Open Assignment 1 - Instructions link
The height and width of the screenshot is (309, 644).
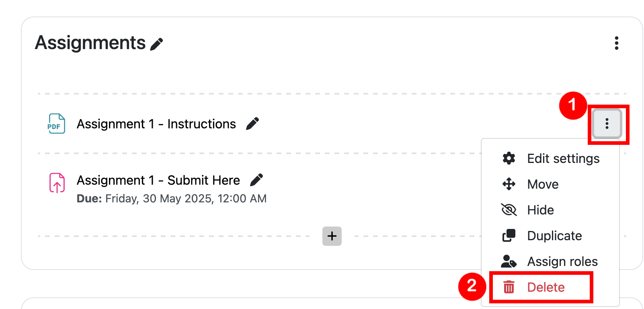point(156,124)
